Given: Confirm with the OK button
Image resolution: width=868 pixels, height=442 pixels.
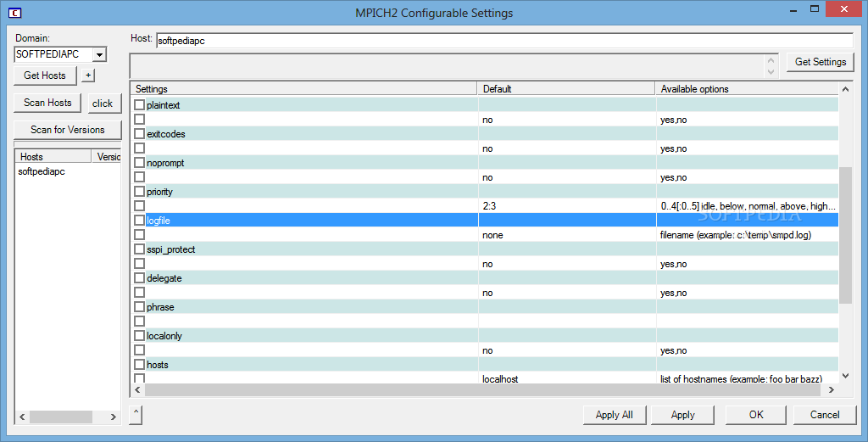Looking at the screenshot, I should (756, 415).
